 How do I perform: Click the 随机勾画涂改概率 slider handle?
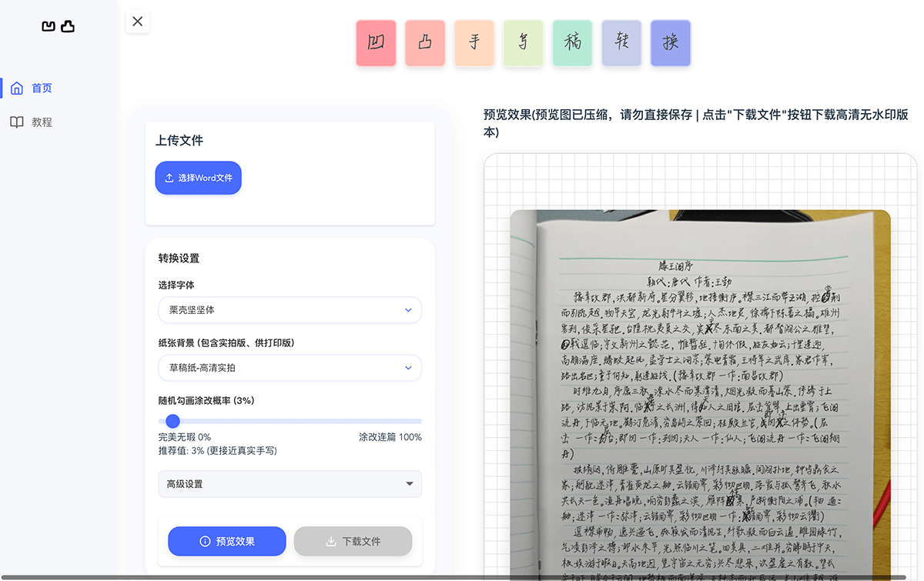point(173,421)
